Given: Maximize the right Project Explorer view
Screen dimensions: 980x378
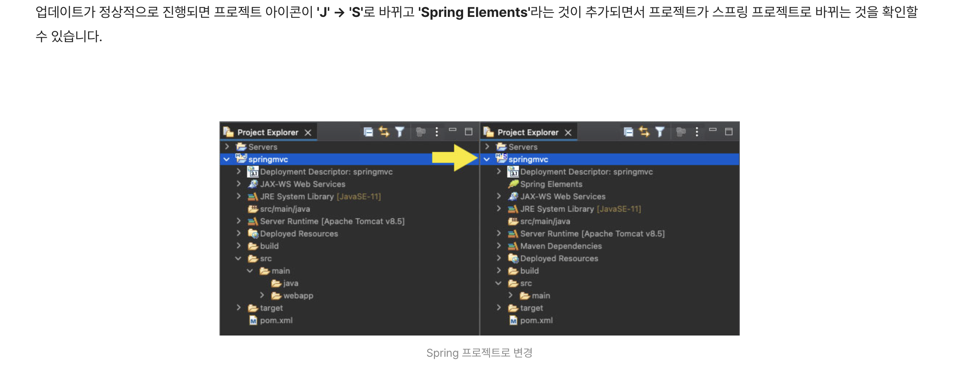Looking at the screenshot, I should 729,132.
